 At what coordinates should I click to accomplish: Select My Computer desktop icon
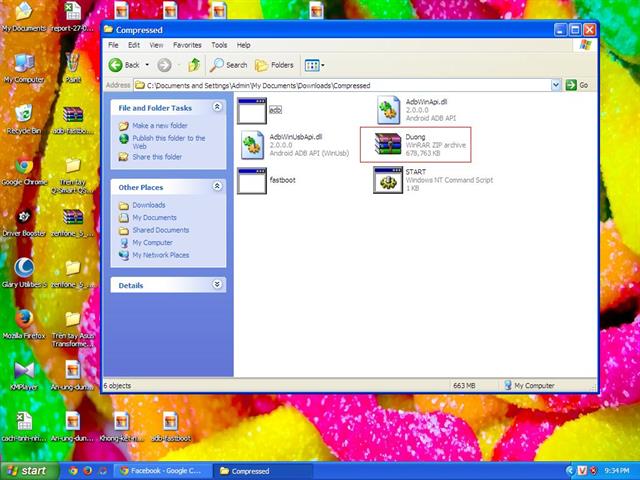(x=24, y=69)
